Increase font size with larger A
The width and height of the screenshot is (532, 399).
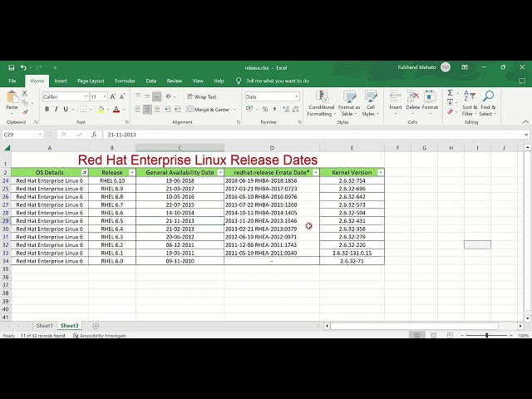click(x=113, y=96)
